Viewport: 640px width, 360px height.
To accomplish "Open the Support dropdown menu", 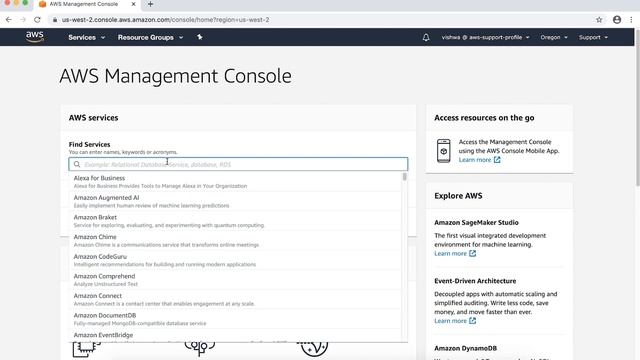I will [x=593, y=37].
